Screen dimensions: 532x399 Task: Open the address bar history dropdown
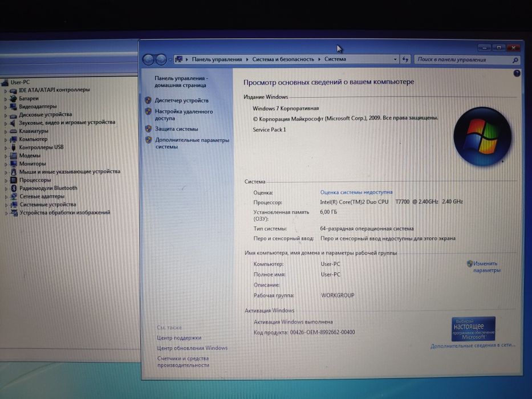tap(395, 59)
